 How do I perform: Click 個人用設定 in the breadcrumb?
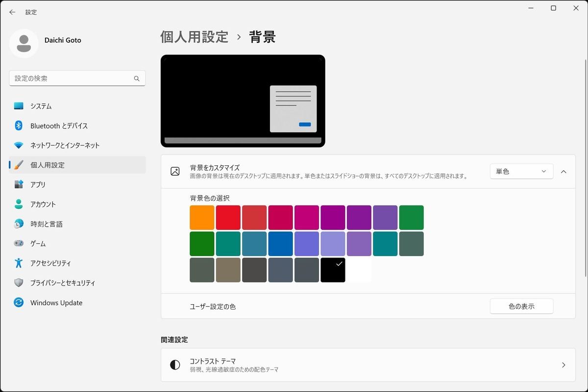[195, 37]
